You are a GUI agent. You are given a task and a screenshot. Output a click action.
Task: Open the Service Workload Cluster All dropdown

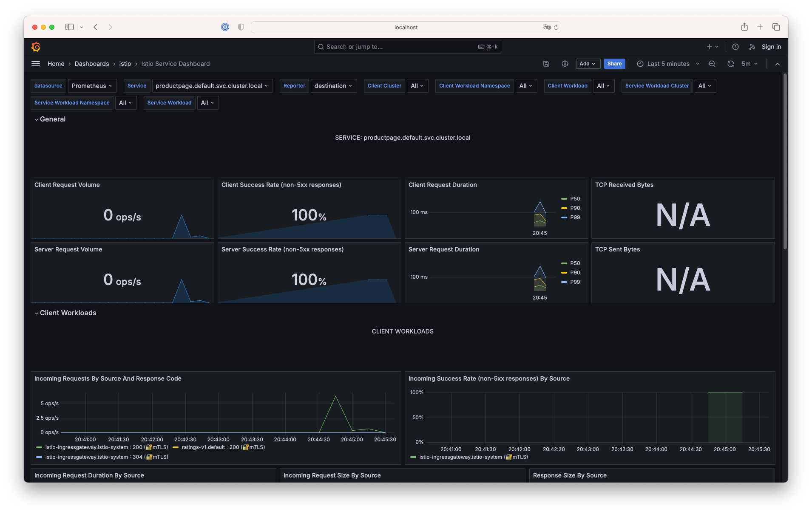[x=705, y=86]
